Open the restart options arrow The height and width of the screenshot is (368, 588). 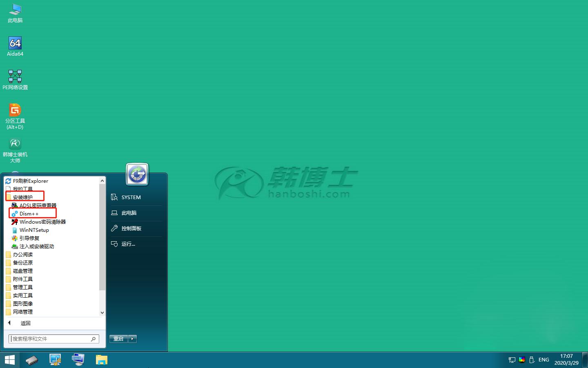(132, 339)
